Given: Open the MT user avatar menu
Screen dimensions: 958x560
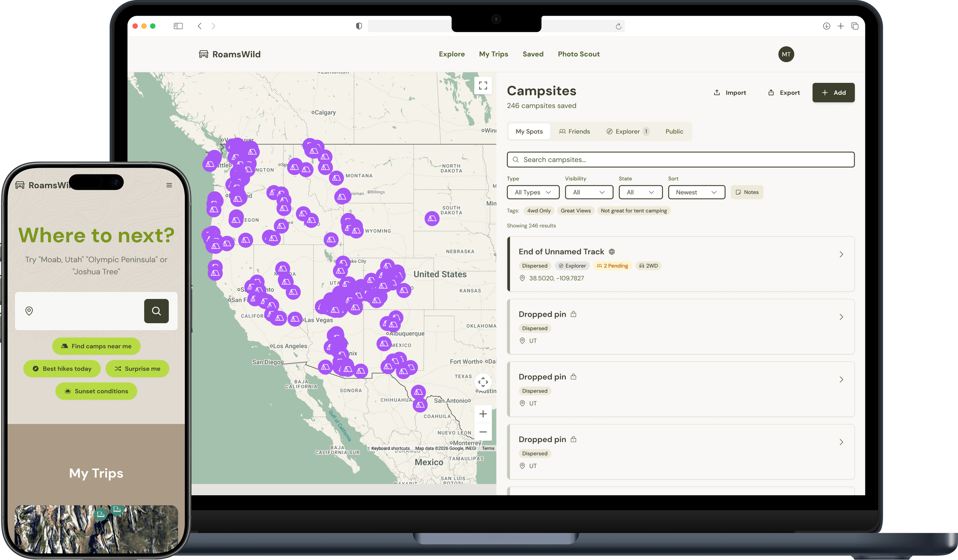Looking at the screenshot, I should click(x=786, y=54).
